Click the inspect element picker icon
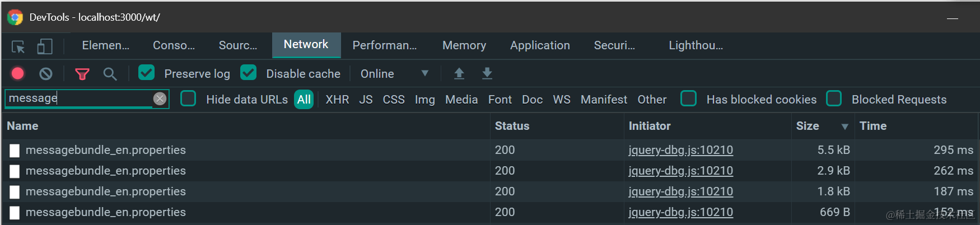Screen dimensions: 980x225 [18, 46]
